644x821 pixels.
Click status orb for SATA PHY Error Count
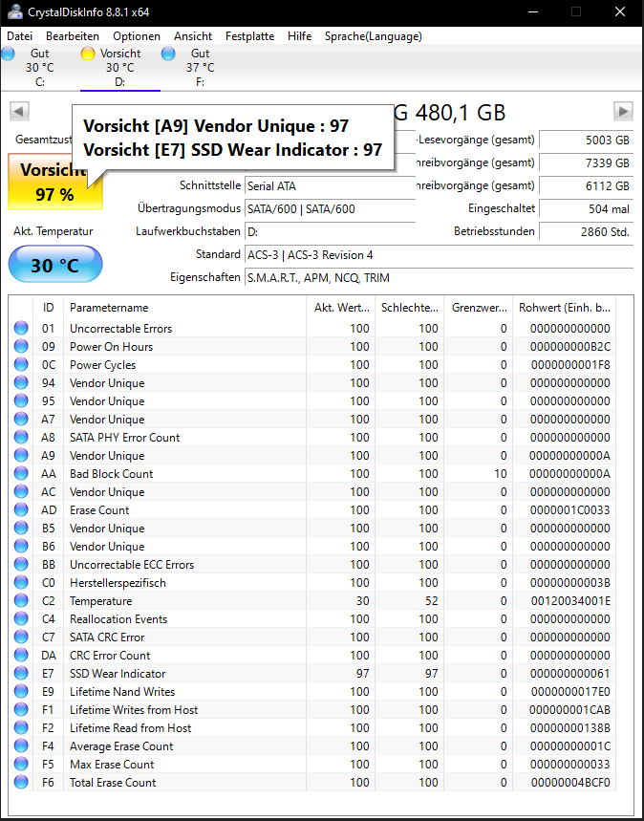click(21, 437)
